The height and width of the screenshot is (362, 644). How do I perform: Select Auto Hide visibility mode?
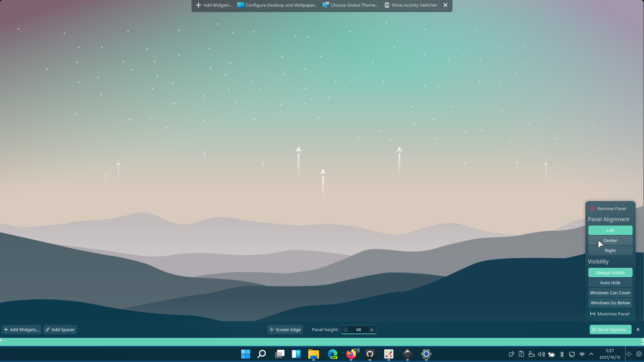(610, 283)
